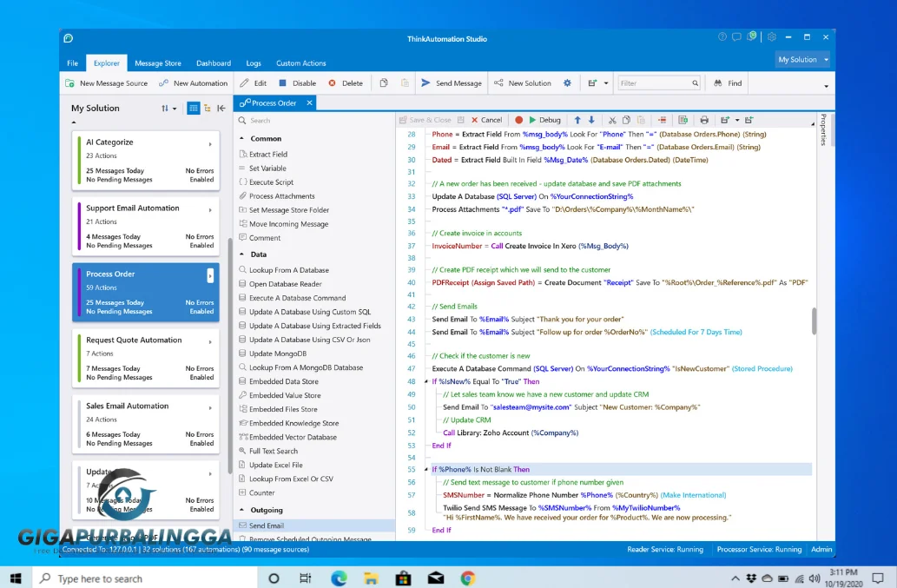Click the print icon in editor toolbar

pyautogui.click(x=704, y=120)
